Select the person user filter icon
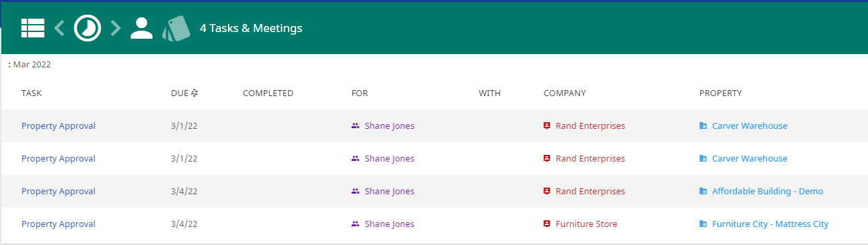The height and width of the screenshot is (245, 868). point(142,28)
